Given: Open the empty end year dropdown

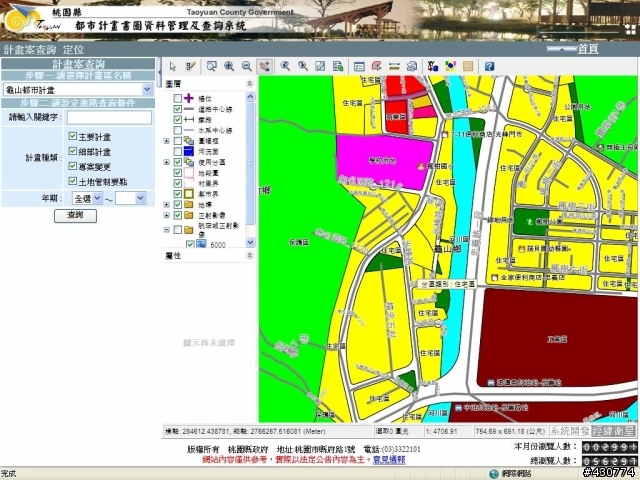Looking at the screenshot, I should 140,198.
